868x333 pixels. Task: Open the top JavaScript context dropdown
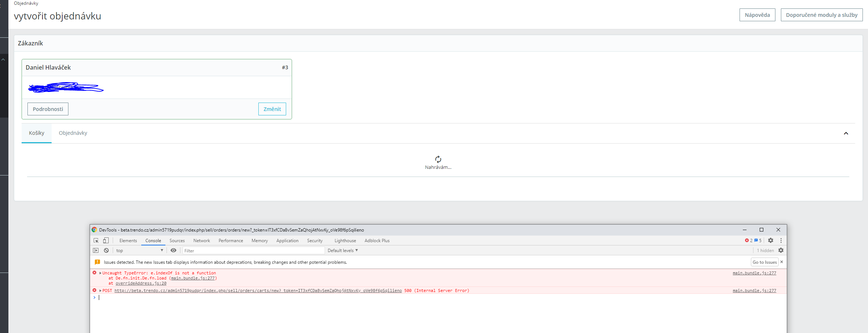[139, 251]
